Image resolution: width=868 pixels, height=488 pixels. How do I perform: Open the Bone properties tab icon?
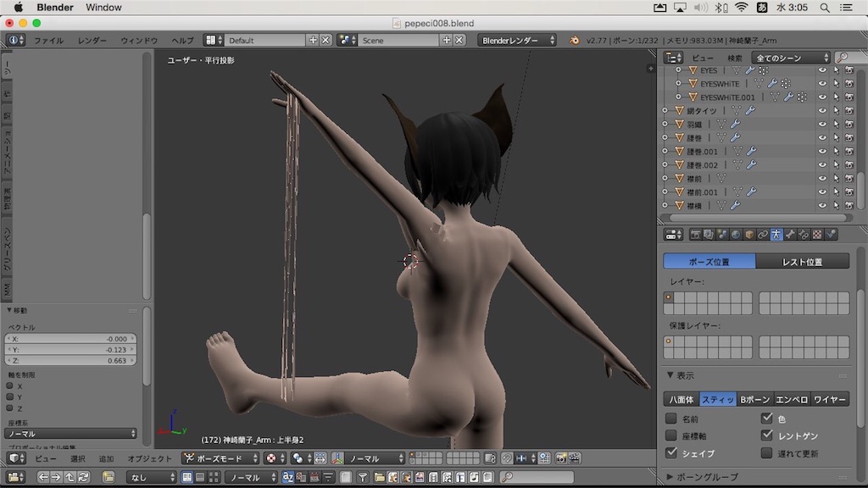790,235
